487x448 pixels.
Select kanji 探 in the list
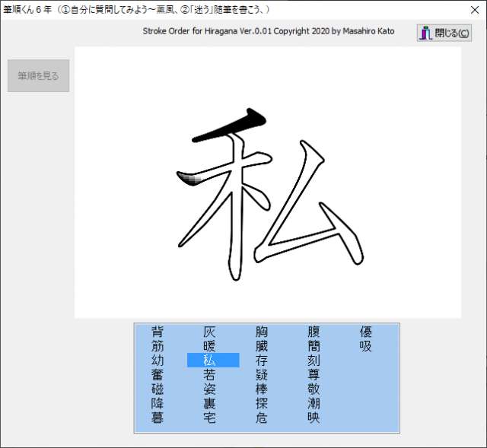pyautogui.click(x=262, y=403)
